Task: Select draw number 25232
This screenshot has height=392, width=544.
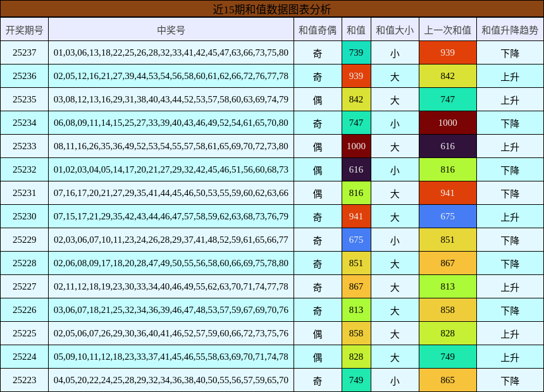Action: click(x=24, y=169)
